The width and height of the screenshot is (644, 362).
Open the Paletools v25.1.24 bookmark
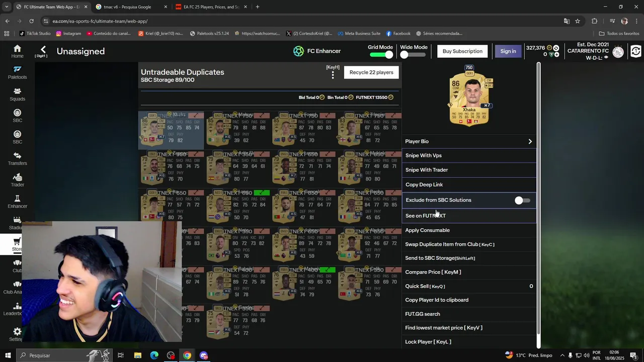[209, 34]
